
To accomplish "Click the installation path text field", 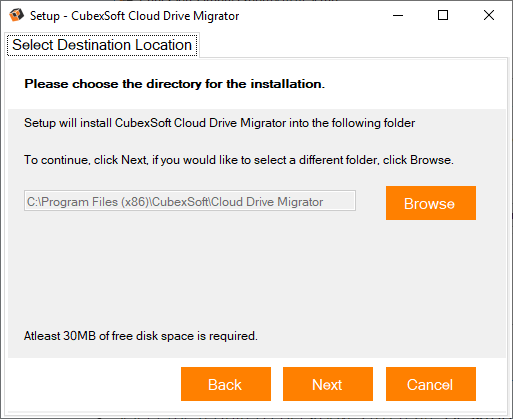I will click(x=190, y=201).
